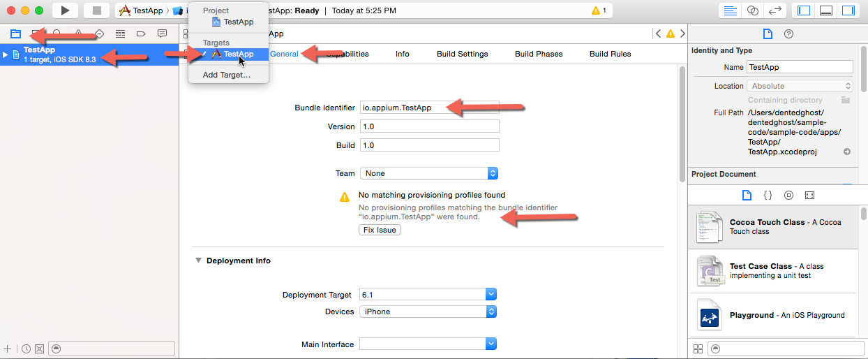868x359 pixels.
Task: Choose containing directory folder icon
Action: coord(846,100)
